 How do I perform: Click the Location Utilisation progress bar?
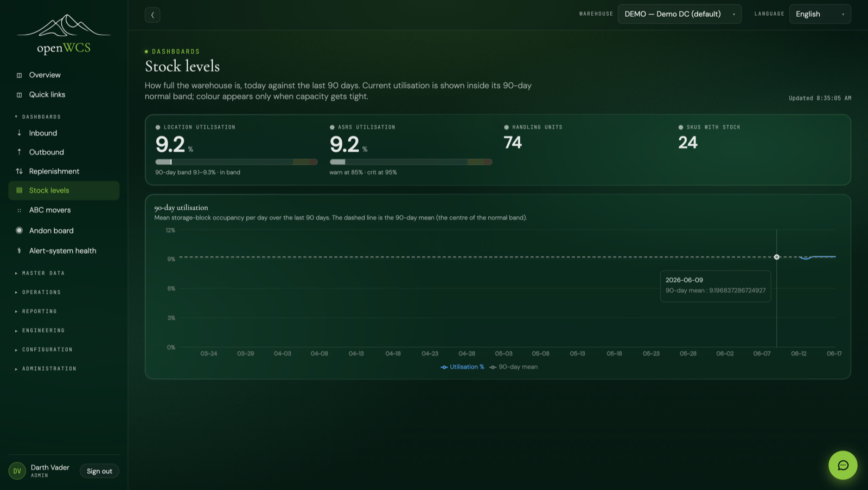237,162
